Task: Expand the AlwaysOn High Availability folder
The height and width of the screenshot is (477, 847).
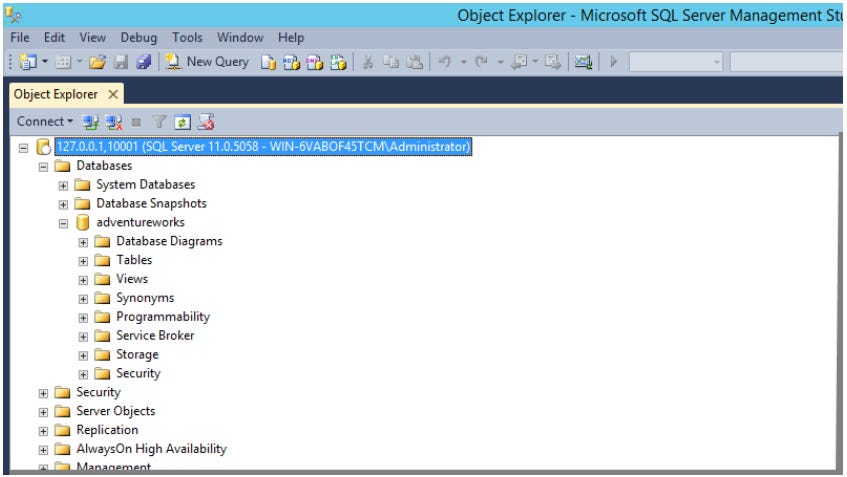Action: (43, 450)
